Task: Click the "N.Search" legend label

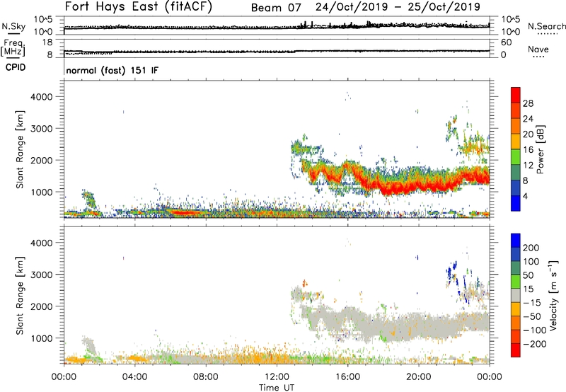Action: (x=546, y=26)
